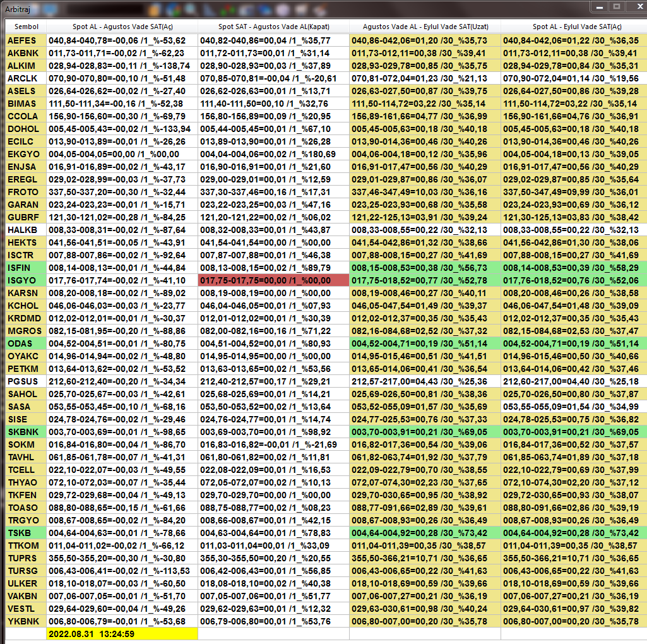
Task: Select the HALKB symbol cell
Action: click(26, 230)
